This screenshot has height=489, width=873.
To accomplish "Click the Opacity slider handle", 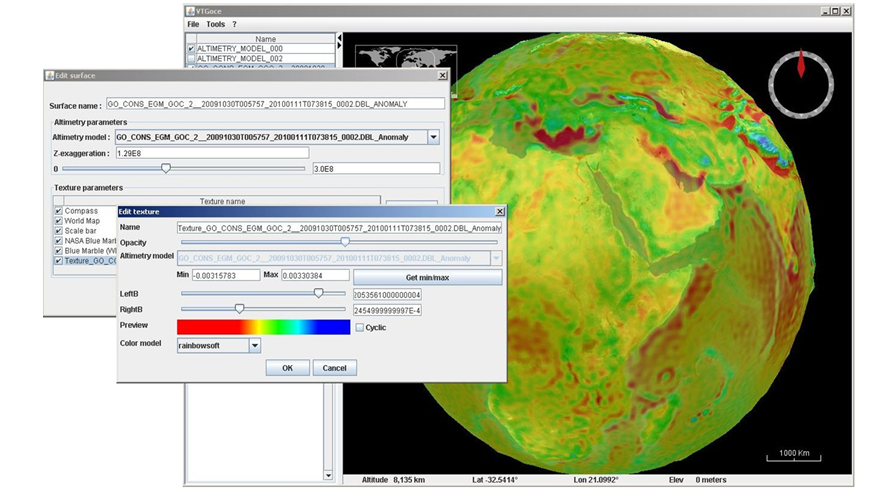I will point(345,241).
